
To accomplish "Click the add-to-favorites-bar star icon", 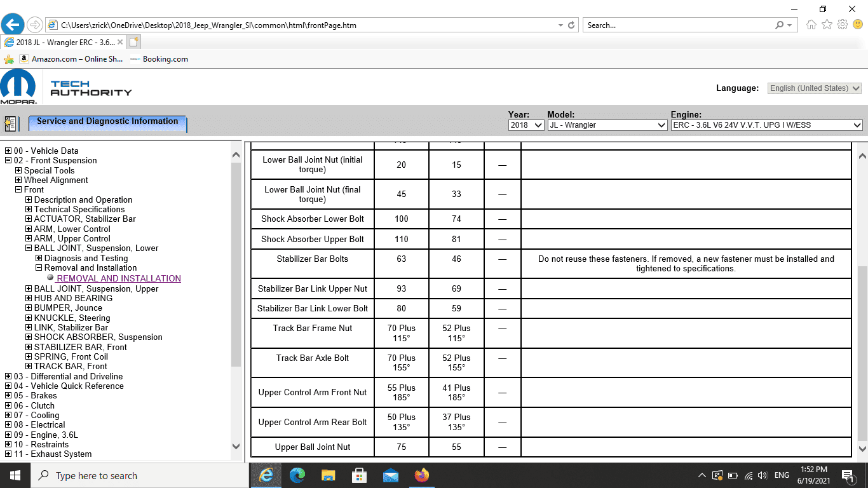I will click(x=9, y=59).
